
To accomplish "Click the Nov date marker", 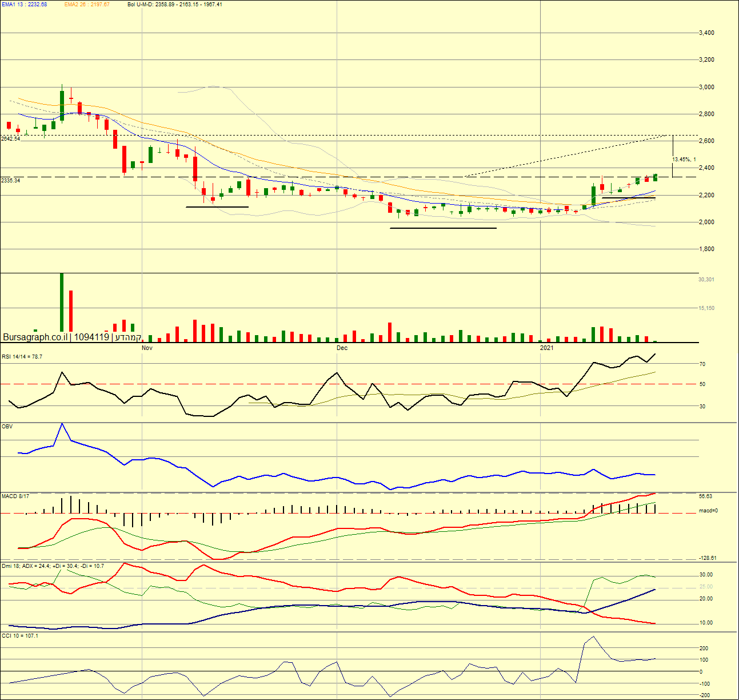I will pos(147,348).
